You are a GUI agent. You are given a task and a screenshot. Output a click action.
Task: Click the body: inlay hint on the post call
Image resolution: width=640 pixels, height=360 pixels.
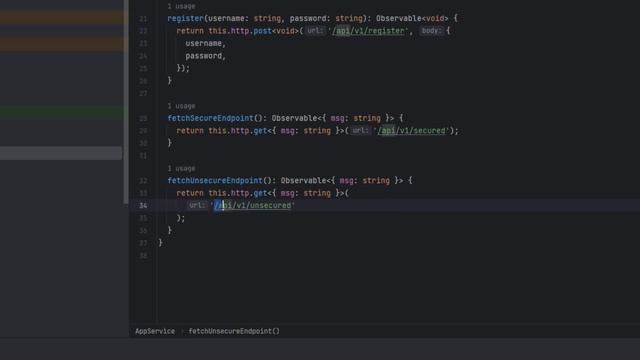(x=431, y=31)
